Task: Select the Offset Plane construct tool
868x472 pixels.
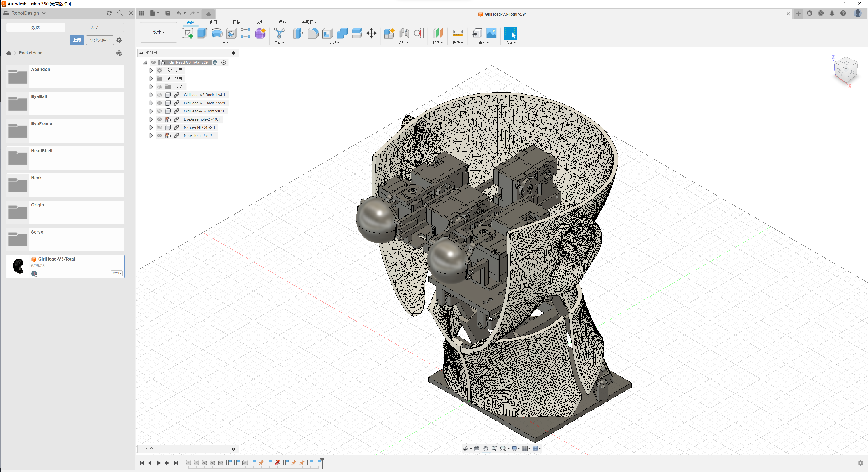Action: [x=438, y=33]
